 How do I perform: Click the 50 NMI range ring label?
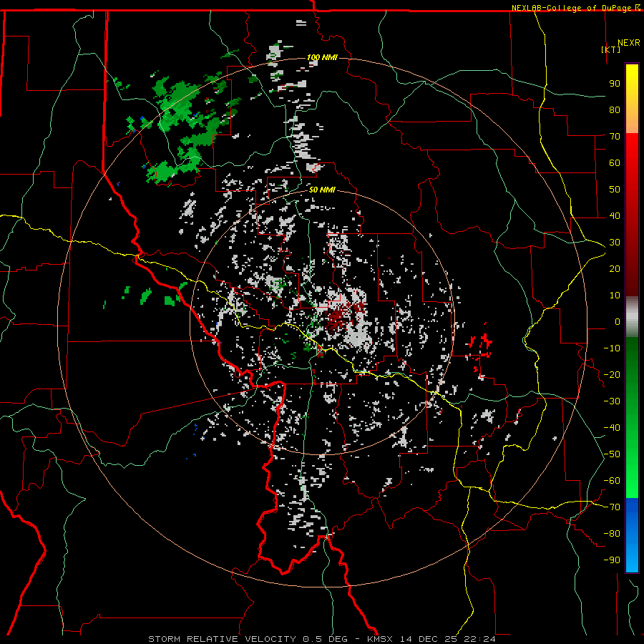322,190
